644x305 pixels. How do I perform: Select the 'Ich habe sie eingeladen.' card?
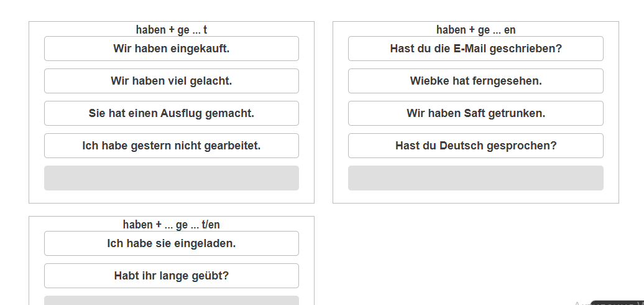tap(172, 243)
